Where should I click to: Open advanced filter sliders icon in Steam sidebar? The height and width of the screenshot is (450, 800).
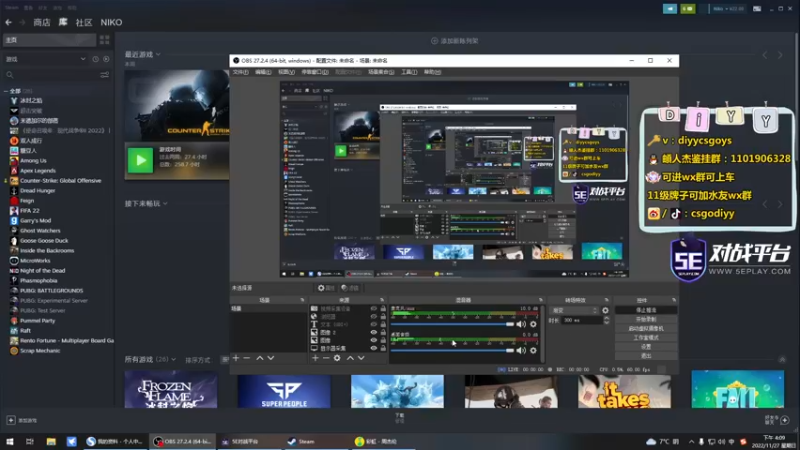[105, 75]
